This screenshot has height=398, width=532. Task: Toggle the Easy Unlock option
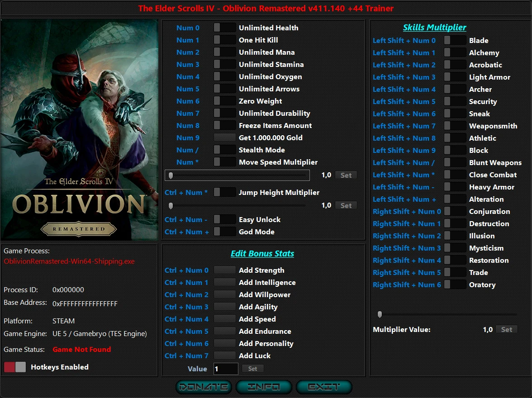(x=224, y=219)
